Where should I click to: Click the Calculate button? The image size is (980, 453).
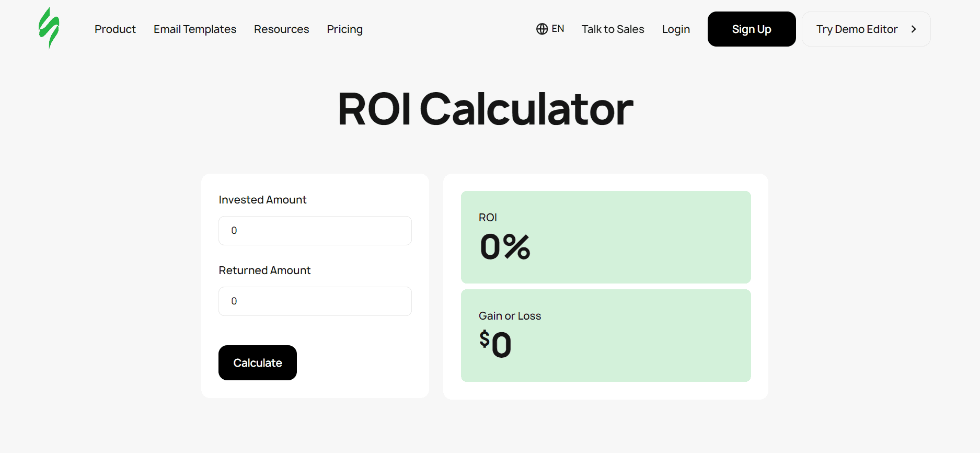(257, 363)
